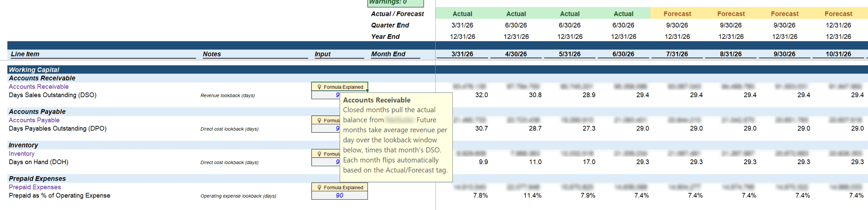Image resolution: width=868 pixels, height=210 pixels.
Task: Select the DPO value 28.7
Action: tap(535, 129)
